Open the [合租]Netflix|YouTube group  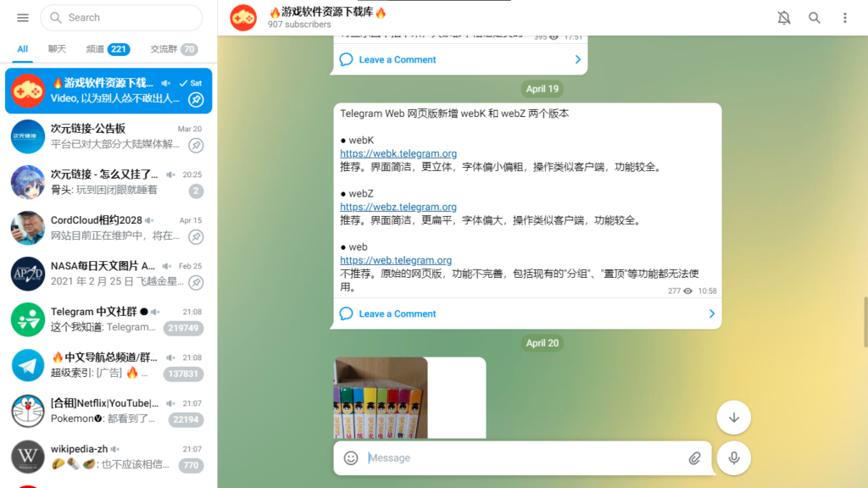(x=108, y=411)
